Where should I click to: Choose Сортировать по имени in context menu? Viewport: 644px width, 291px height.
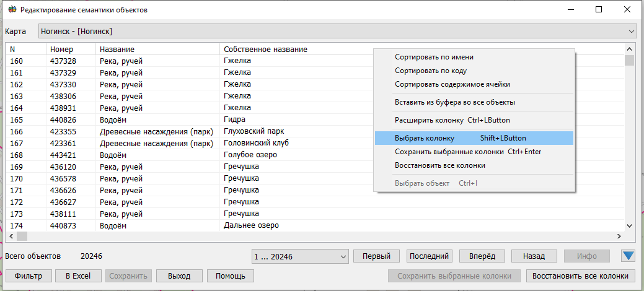tap(434, 57)
